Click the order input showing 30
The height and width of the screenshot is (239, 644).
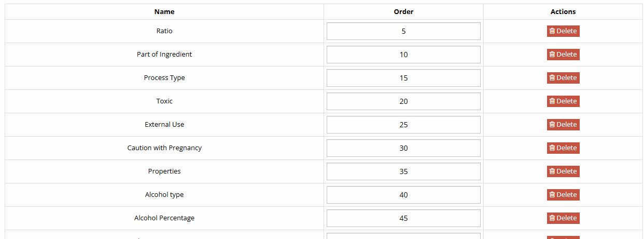click(x=403, y=148)
